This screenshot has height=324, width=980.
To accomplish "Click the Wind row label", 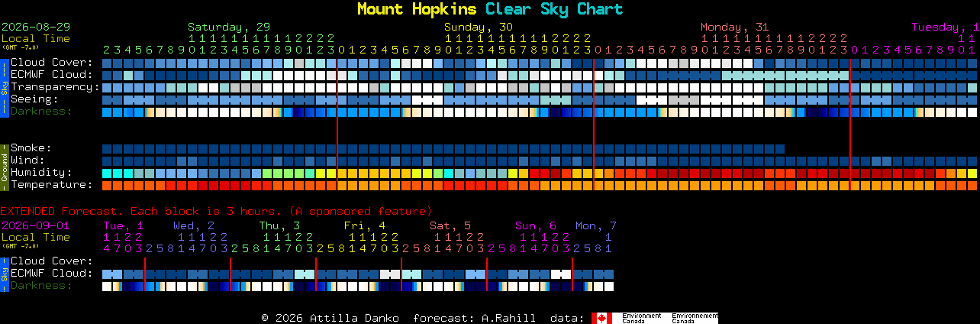I will (27, 160).
